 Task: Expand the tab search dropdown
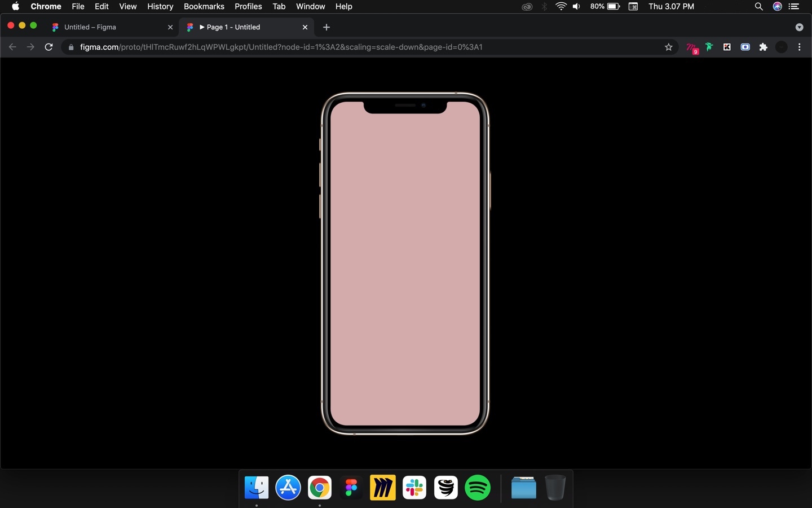[799, 27]
